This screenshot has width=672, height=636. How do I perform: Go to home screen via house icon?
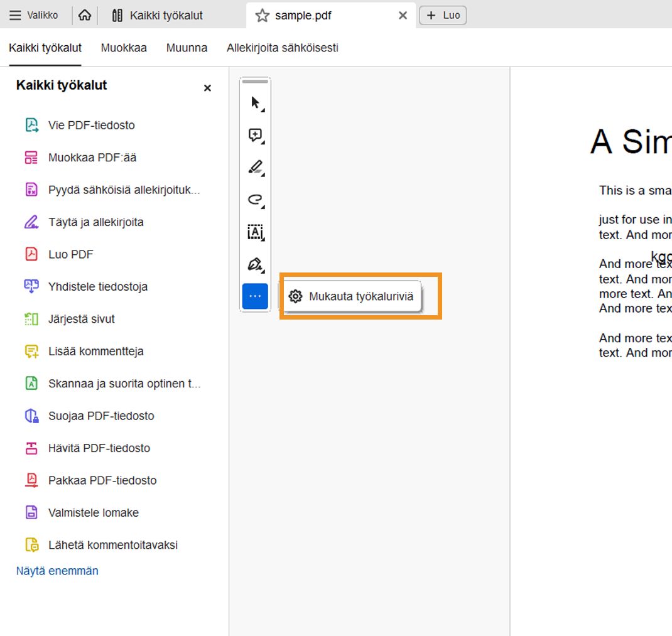(85, 16)
